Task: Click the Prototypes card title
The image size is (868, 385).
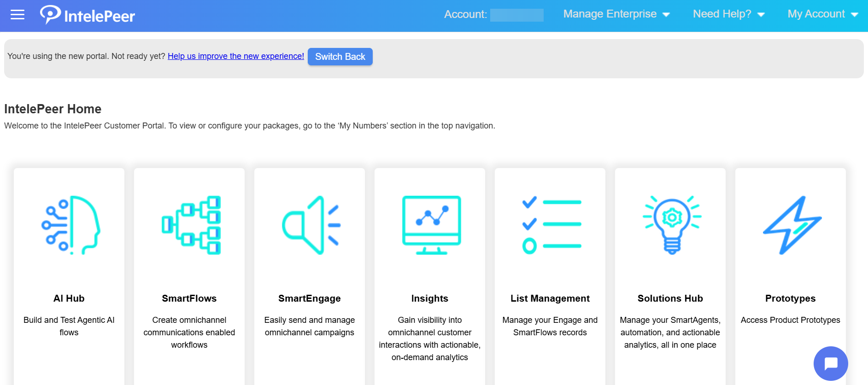Action: tap(790, 298)
